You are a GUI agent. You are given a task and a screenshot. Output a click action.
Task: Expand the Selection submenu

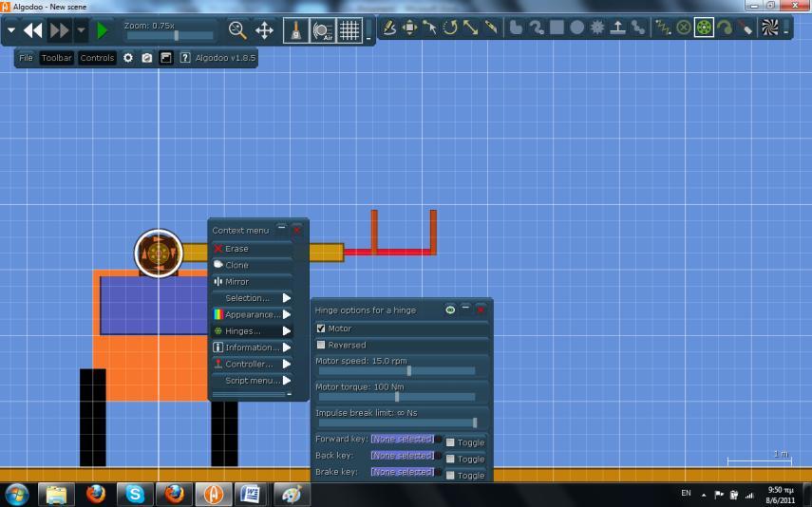tap(252, 298)
